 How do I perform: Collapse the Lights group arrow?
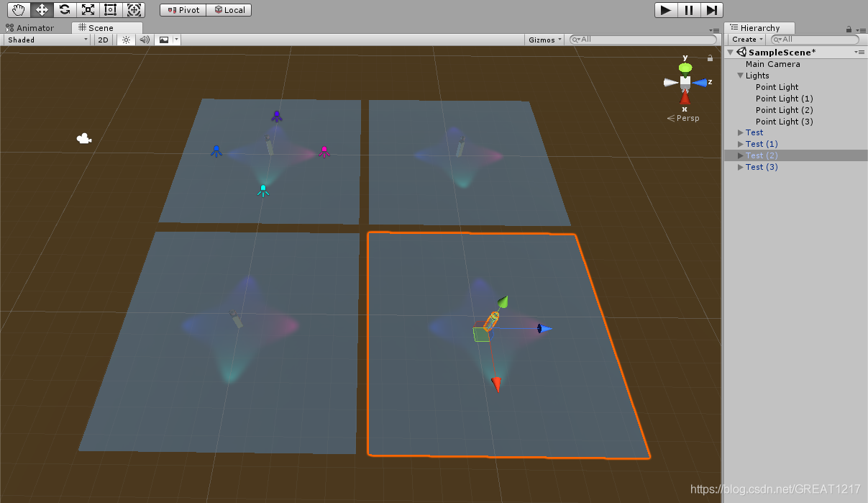coord(741,76)
